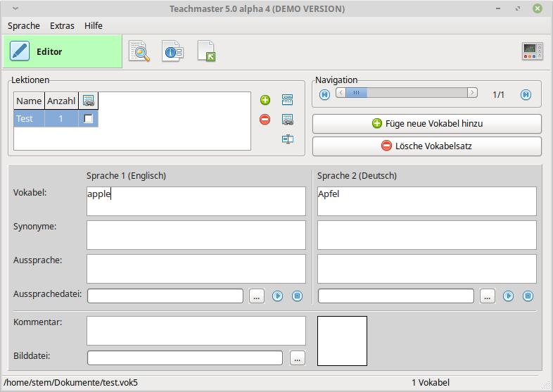Image resolution: width=553 pixels, height=392 pixels.
Task: Open the file information toolbar icon
Action: pyautogui.click(x=172, y=51)
